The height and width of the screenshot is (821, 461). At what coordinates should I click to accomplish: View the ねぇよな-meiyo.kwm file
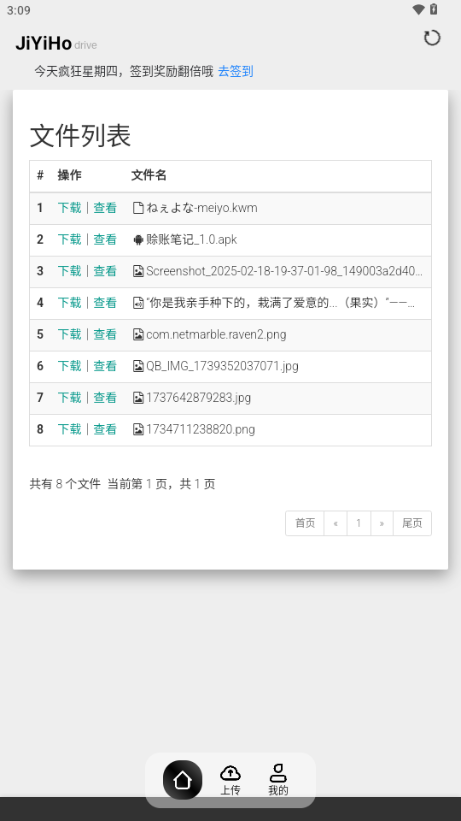pyautogui.click(x=105, y=208)
